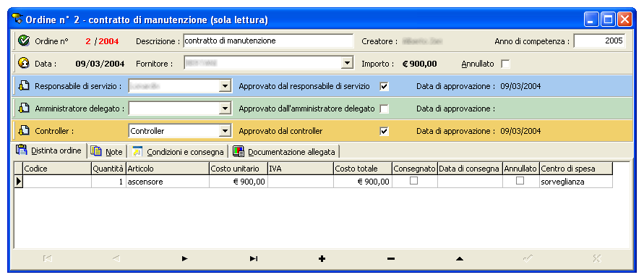Delete the row with the minus button
Screen dimensions: 644x280
(391, 258)
